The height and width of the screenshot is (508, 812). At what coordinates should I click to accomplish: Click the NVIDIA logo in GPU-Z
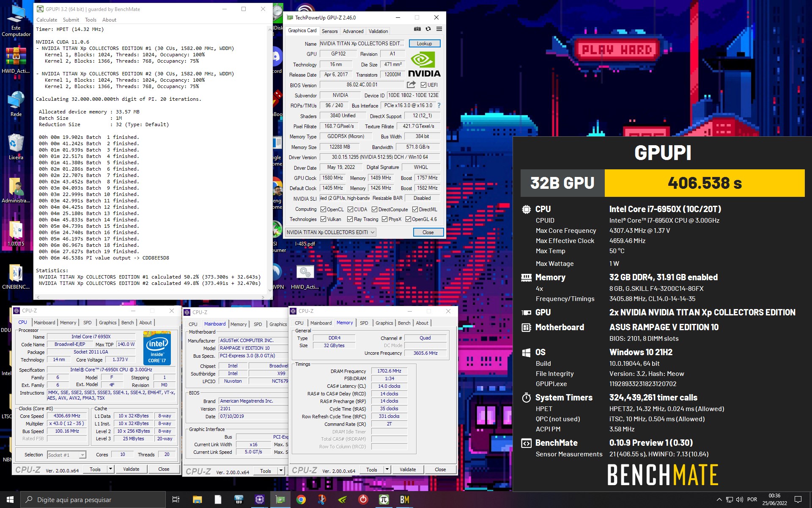click(x=424, y=64)
